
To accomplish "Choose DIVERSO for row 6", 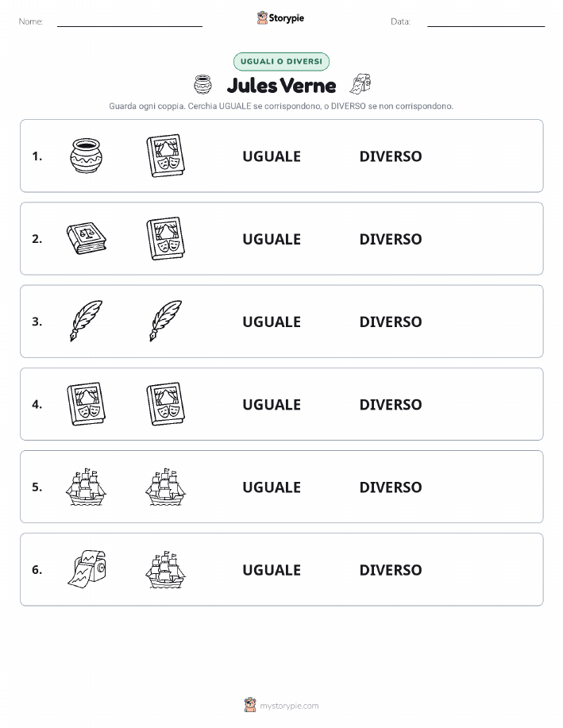I will point(391,570).
